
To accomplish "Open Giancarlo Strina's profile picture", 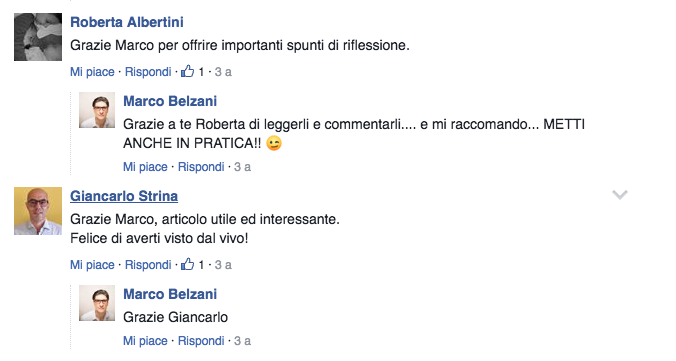I will pyautogui.click(x=38, y=211).
